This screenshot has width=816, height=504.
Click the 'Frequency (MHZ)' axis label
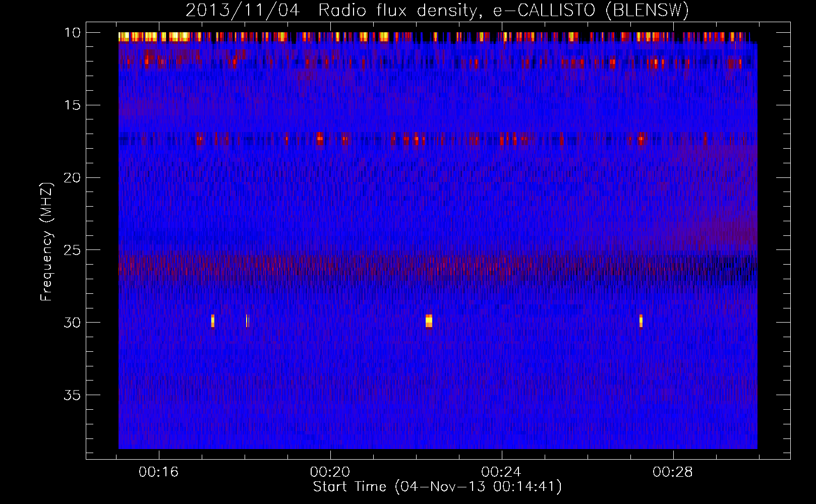pyautogui.click(x=46, y=242)
